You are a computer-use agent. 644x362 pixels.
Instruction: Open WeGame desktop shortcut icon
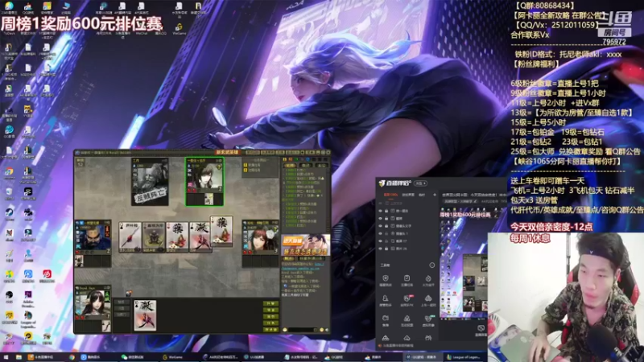click(179, 27)
